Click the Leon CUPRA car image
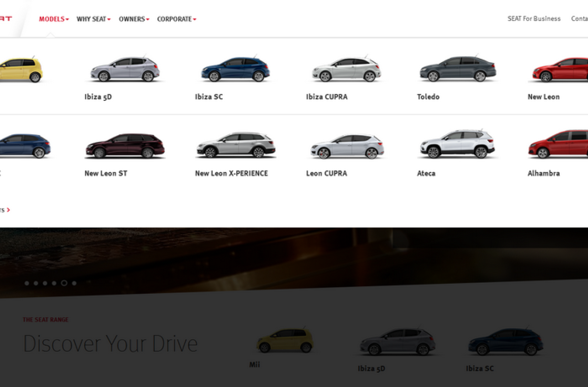The height and width of the screenshot is (387, 588). coord(347,146)
